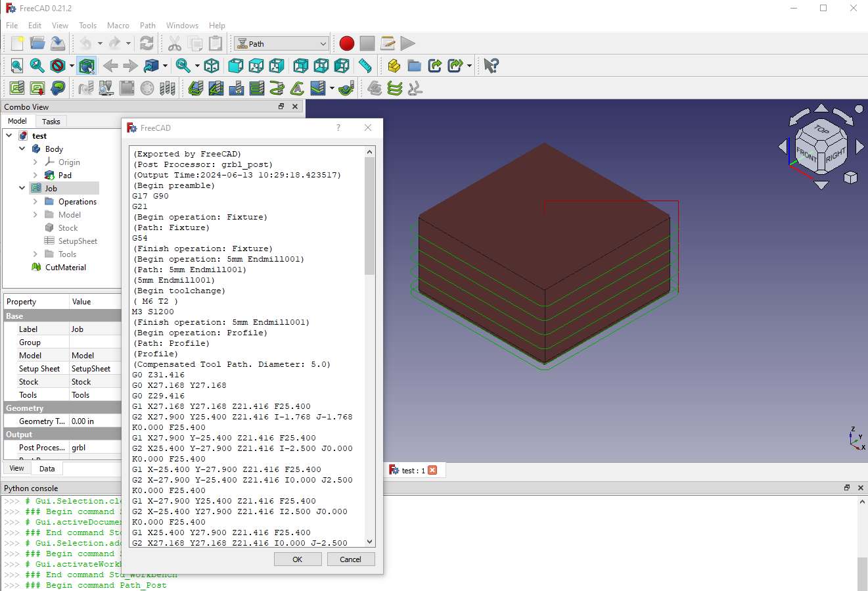
Task: Add an Engrave operation
Action: click(x=298, y=88)
